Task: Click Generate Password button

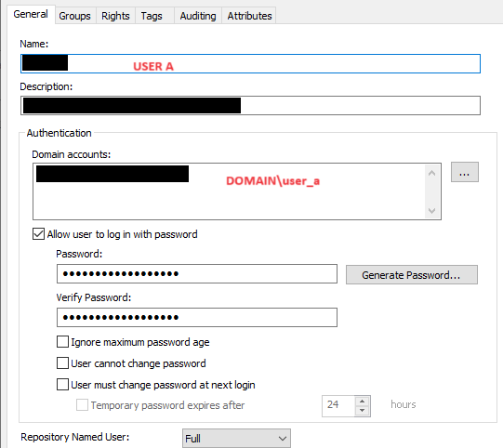Action: point(412,275)
